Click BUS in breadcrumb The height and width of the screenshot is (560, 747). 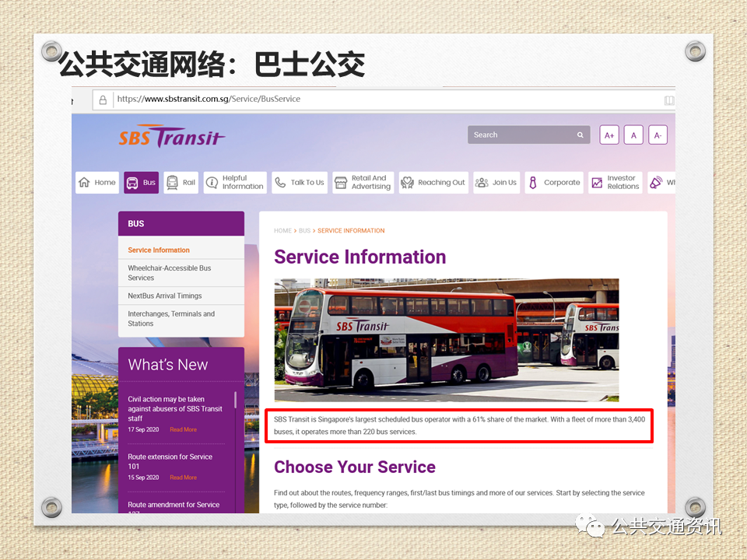point(304,230)
